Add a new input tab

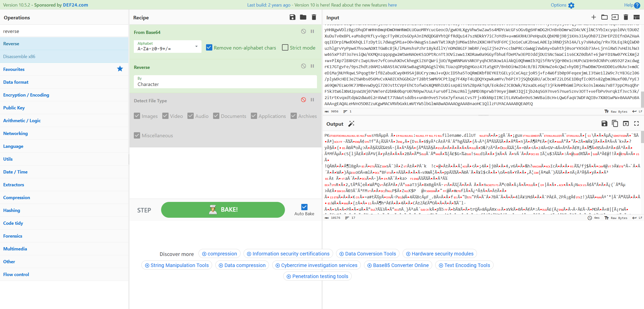tap(593, 17)
